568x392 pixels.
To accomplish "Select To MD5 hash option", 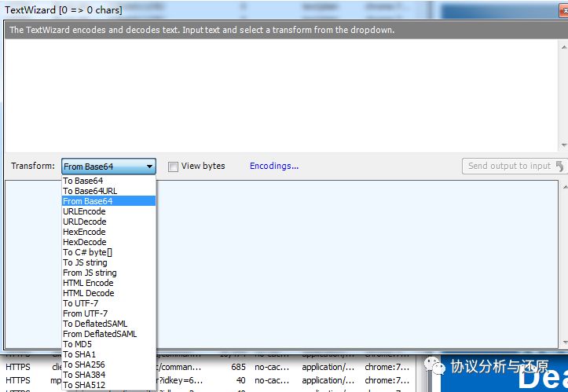I will [x=108, y=344].
